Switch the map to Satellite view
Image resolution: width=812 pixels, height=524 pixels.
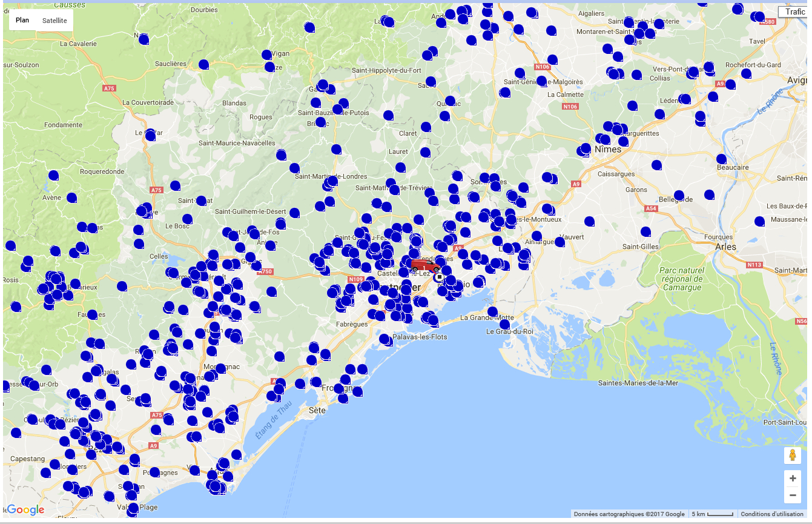pyautogui.click(x=54, y=21)
